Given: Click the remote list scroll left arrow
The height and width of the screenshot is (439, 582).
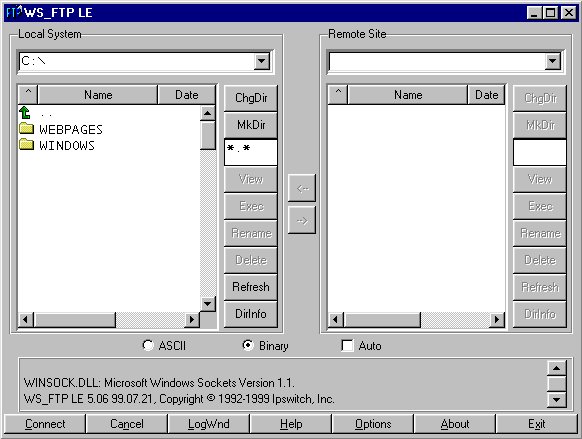Looking at the screenshot, I should (336, 319).
